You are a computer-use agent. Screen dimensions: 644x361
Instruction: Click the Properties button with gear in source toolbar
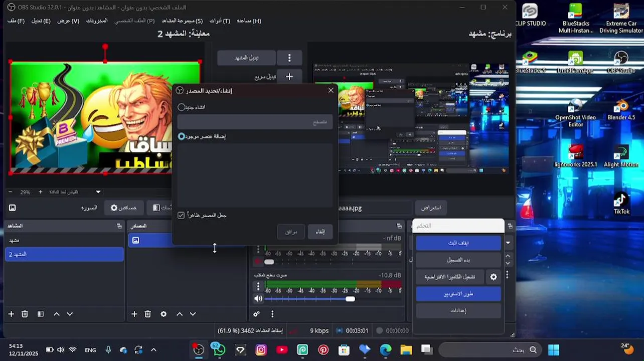[x=124, y=208]
